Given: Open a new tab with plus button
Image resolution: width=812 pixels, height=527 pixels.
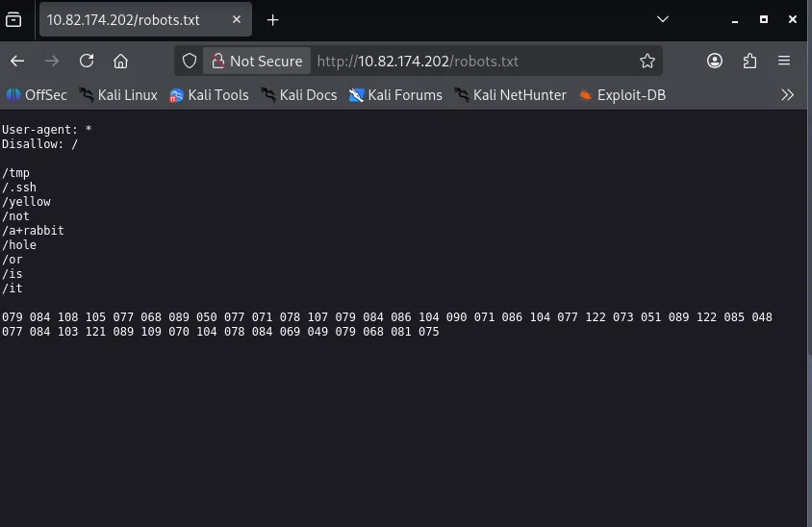Looking at the screenshot, I should 272,19.
